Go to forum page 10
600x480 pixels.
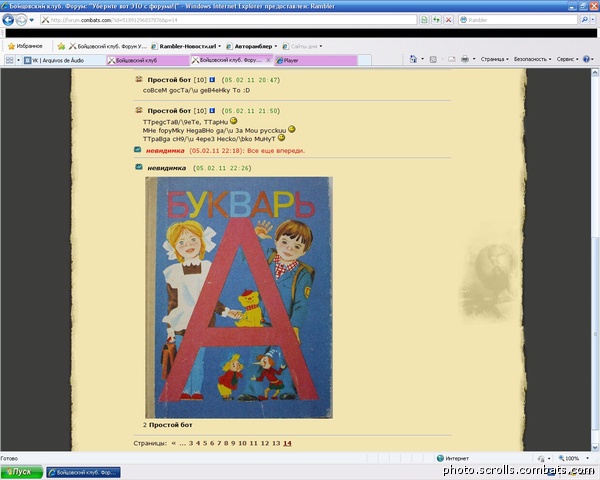[x=242, y=443]
